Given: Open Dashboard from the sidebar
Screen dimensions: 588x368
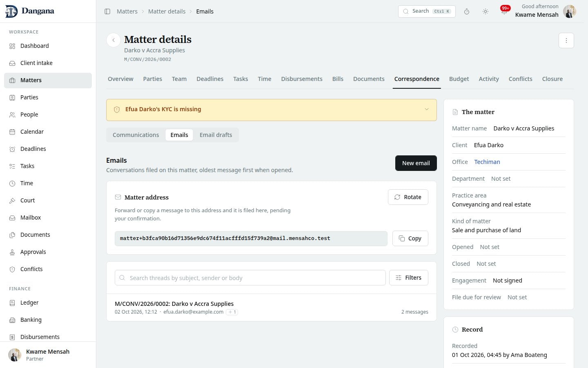Looking at the screenshot, I should click(48, 46).
